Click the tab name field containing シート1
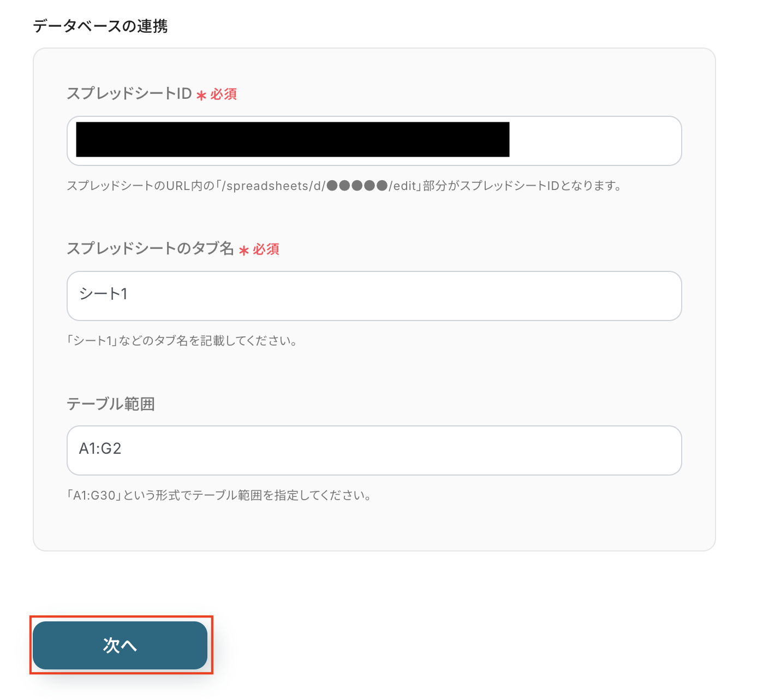The height and width of the screenshot is (700, 763). (x=374, y=295)
